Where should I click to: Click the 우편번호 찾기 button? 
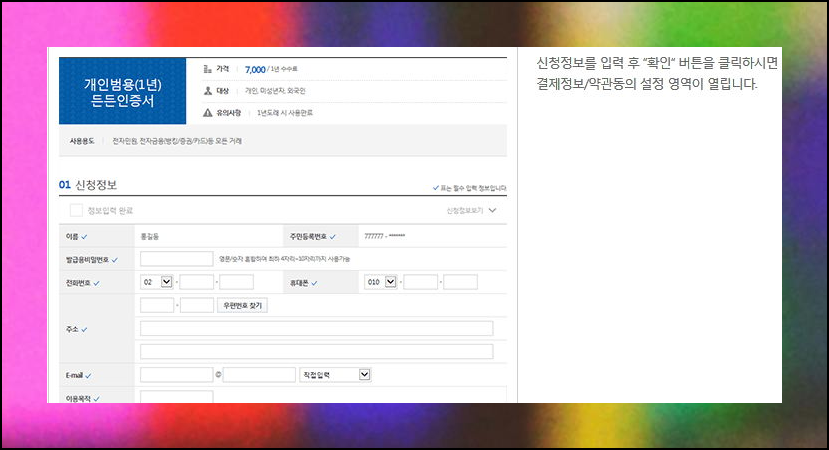click(242, 305)
